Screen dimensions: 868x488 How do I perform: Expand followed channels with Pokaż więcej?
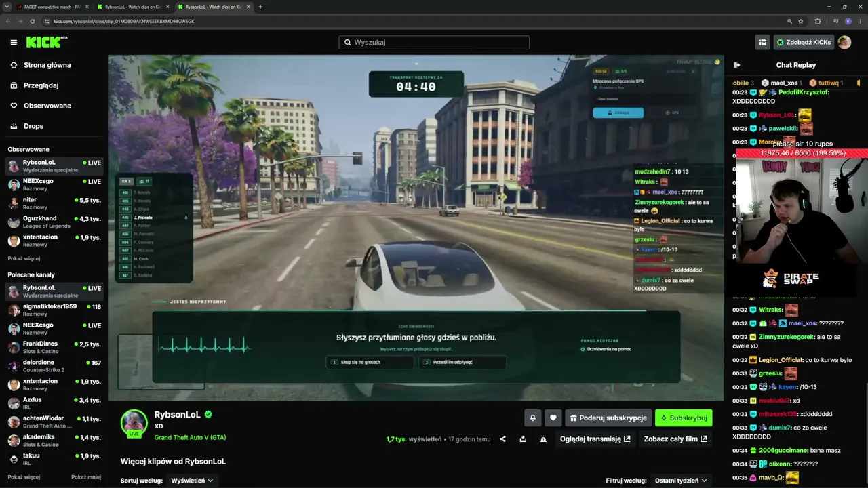coord(24,258)
